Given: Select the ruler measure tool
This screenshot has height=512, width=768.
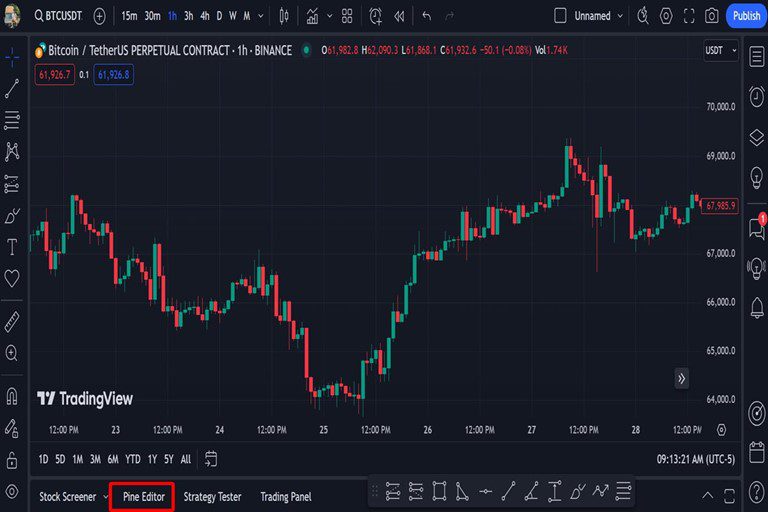Looking at the screenshot, I should click(x=12, y=321).
